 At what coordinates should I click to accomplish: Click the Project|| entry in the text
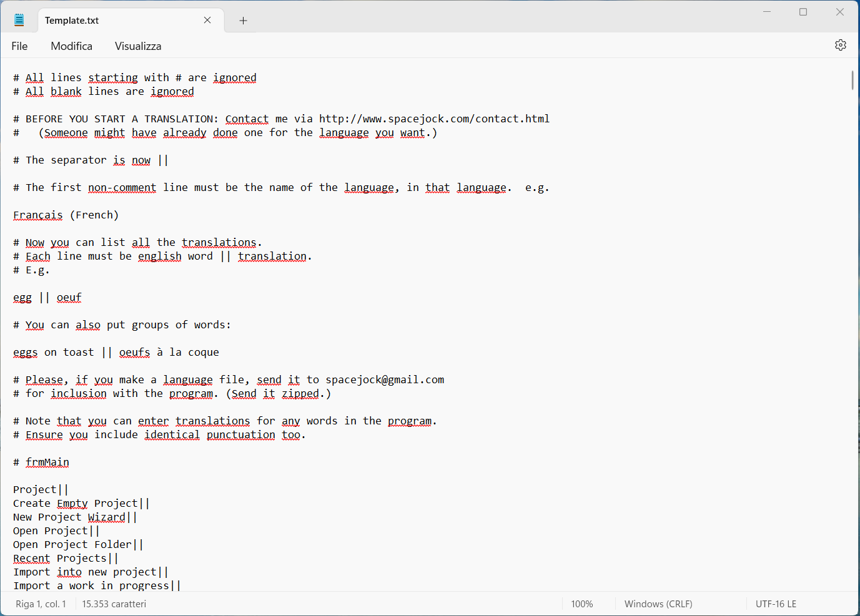tap(40, 489)
